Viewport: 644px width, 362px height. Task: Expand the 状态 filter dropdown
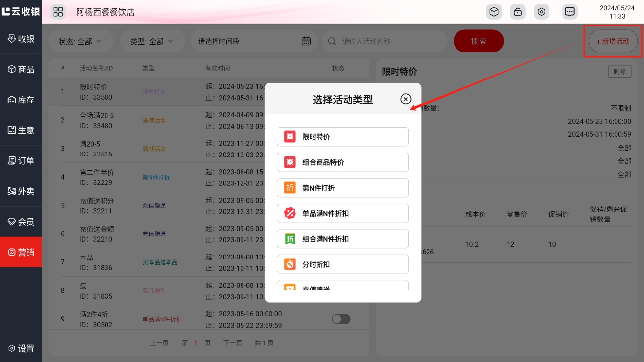click(x=80, y=41)
